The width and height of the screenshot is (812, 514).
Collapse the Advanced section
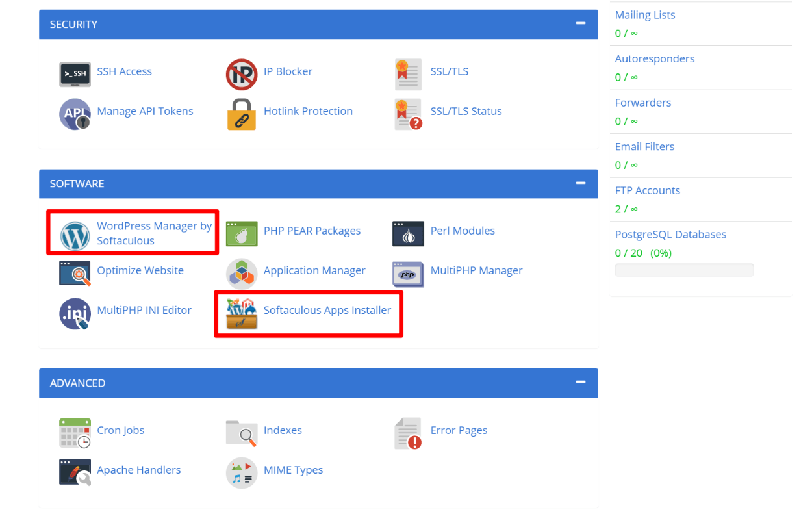581,382
